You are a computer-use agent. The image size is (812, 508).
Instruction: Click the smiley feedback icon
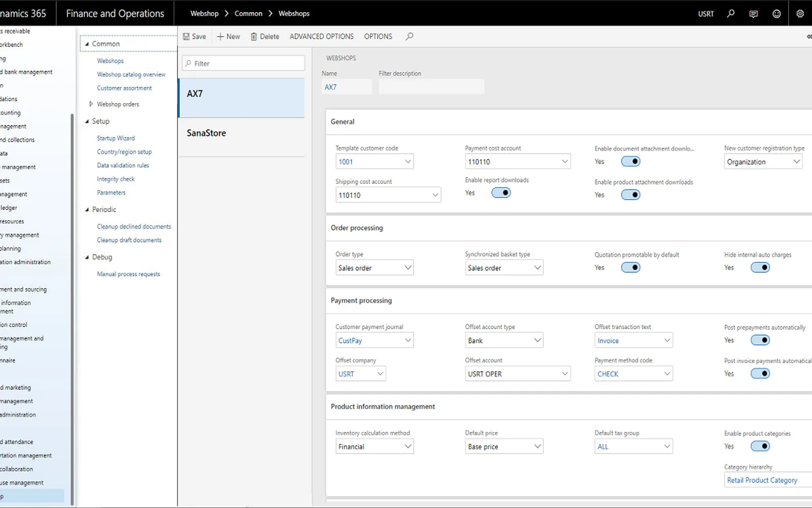[776, 14]
